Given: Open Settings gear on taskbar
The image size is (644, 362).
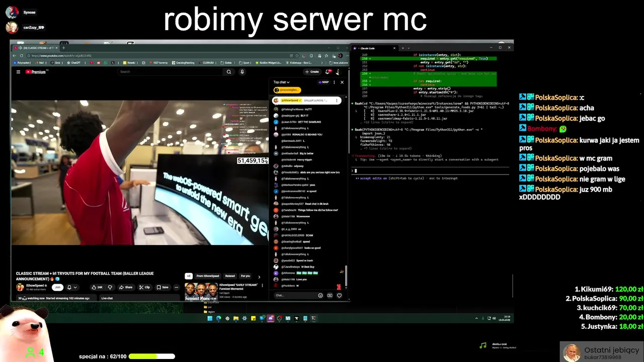Looking at the screenshot, I should 245,318.
